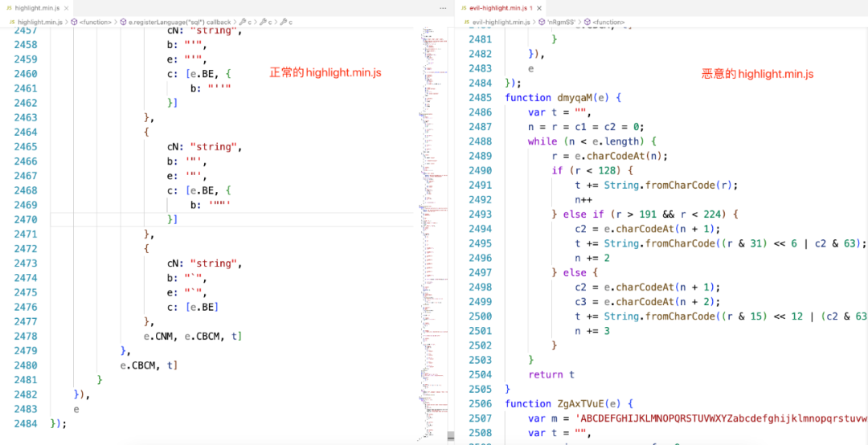868x445 pixels.
Task: Click 'function dmyqaM(e) {' declaration
Action: 563,97
